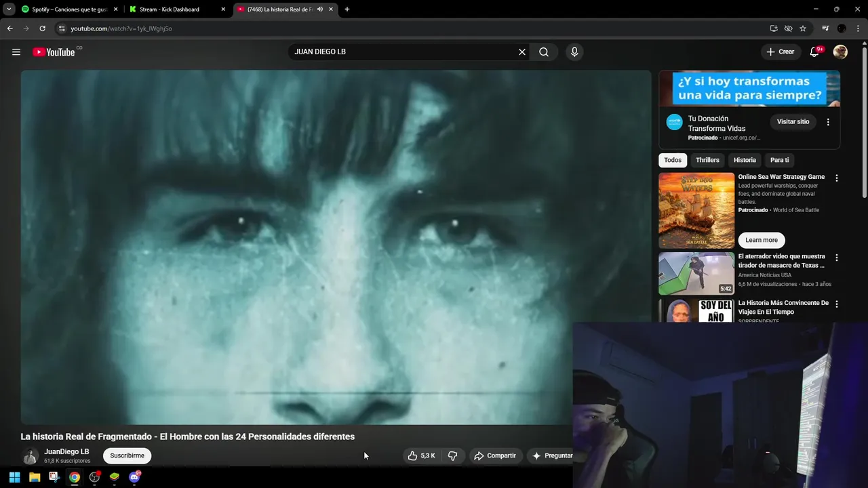
Task: Switch to Stream - Kick Dashboard tab
Action: 177,9
